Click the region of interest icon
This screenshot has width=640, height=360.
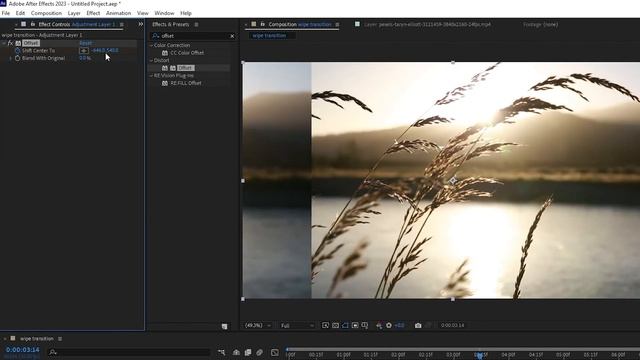[355, 325]
